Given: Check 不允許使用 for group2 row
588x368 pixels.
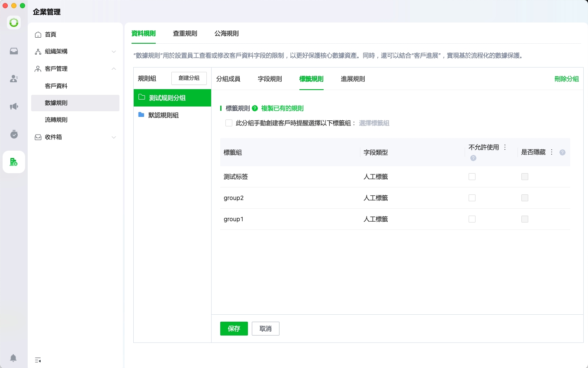Looking at the screenshot, I should click(x=472, y=198).
